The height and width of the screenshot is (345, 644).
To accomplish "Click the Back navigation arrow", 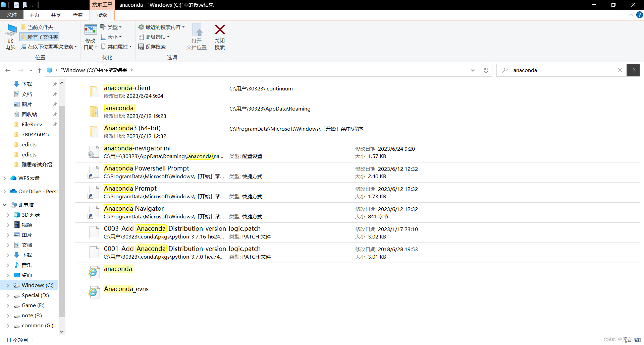I will [x=8, y=70].
